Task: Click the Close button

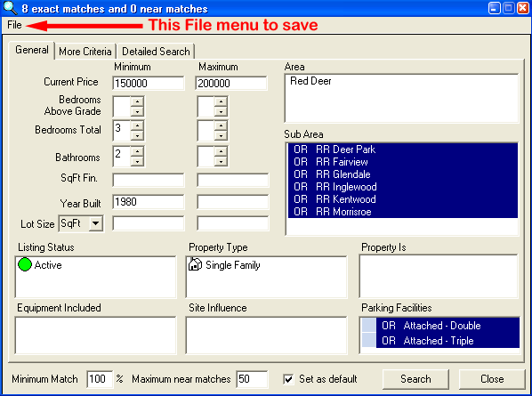Action: point(492,379)
